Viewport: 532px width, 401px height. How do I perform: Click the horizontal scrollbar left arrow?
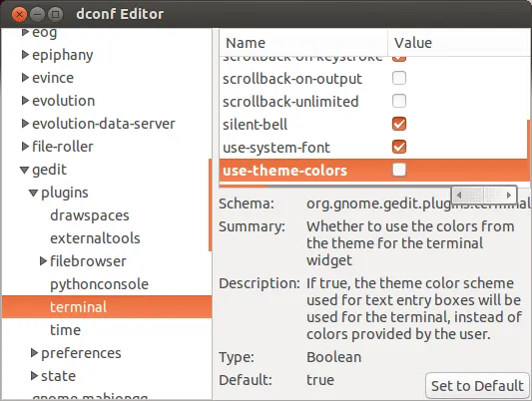pos(459,196)
